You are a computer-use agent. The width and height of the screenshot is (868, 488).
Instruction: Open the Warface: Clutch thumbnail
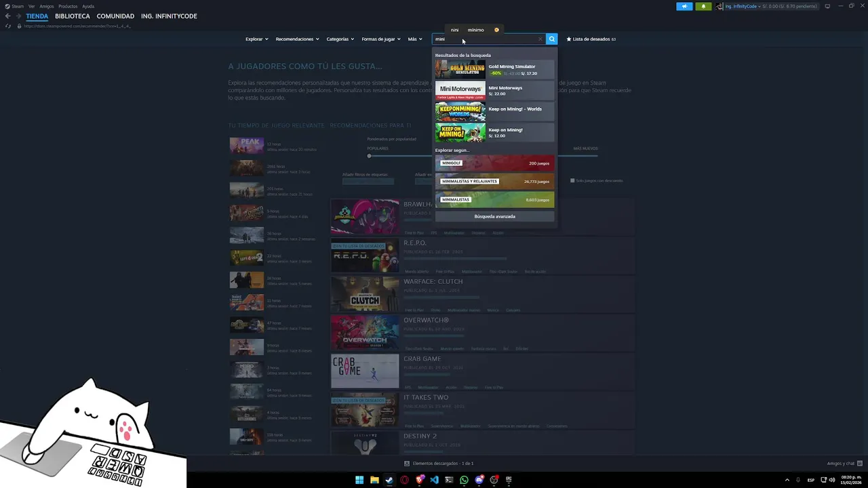pyautogui.click(x=365, y=293)
